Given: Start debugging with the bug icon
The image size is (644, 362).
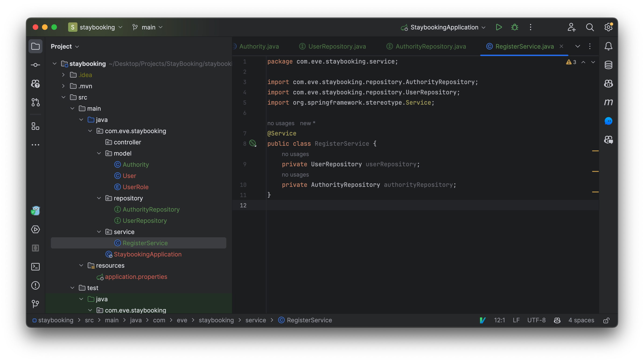Looking at the screenshot, I should click(514, 27).
